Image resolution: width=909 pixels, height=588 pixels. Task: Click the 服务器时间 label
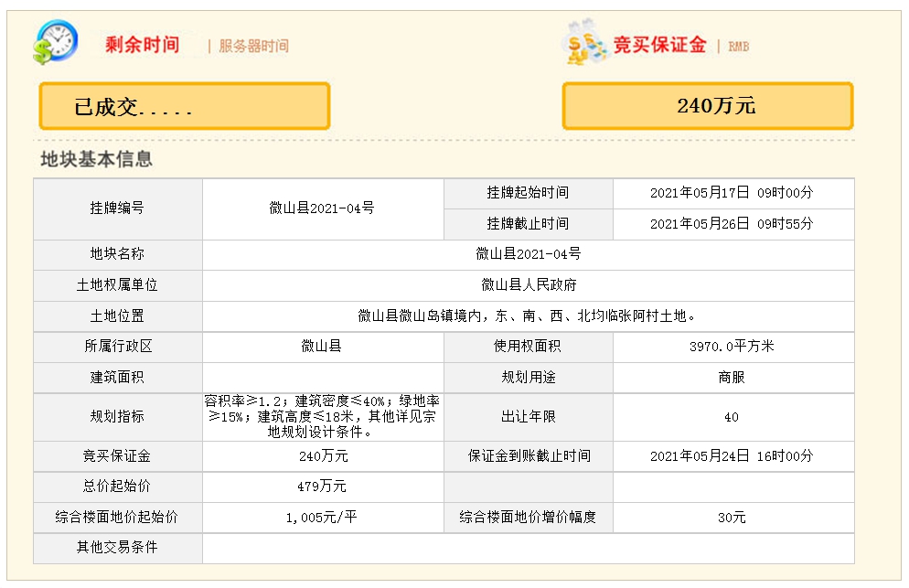[254, 46]
